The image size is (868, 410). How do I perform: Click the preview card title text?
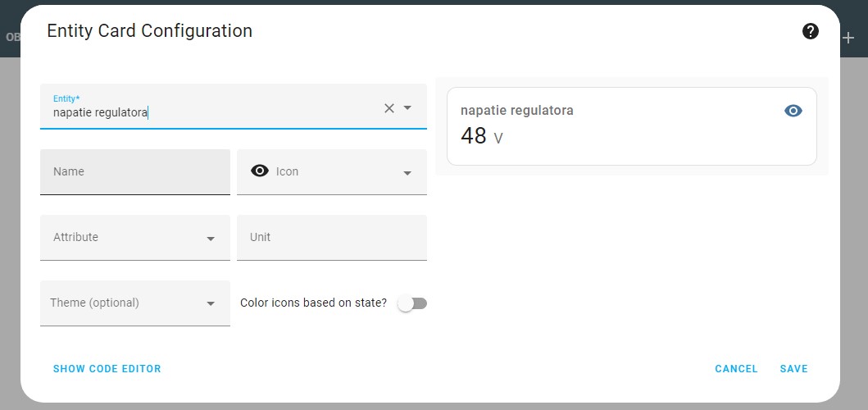[x=517, y=111]
